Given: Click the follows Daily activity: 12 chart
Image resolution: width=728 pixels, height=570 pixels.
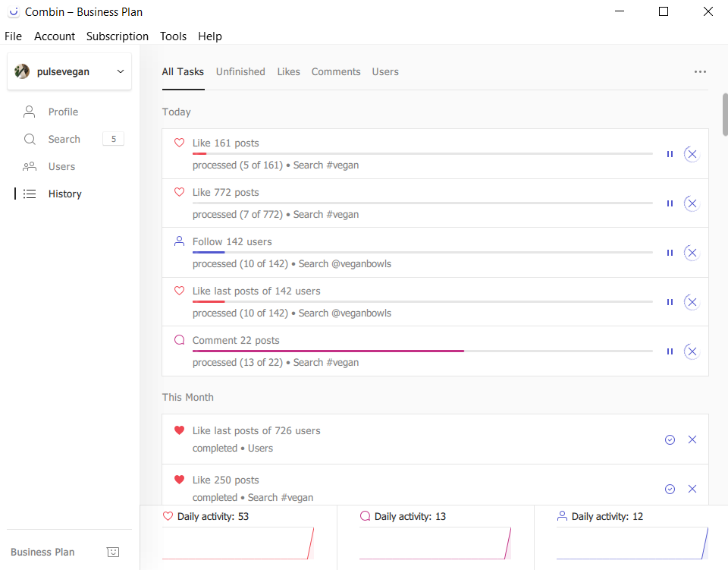Looking at the screenshot, I should tap(632, 543).
